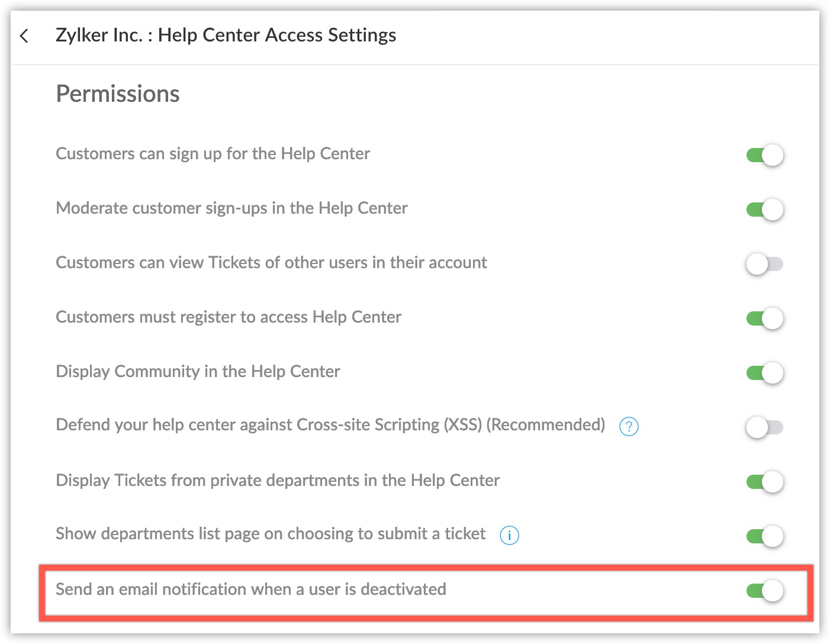
Task: Switch off Display Community in Help Center
Action: coord(764,373)
